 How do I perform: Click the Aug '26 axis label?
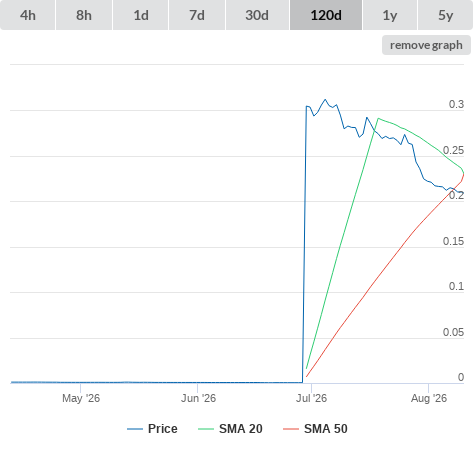pyautogui.click(x=429, y=398)
